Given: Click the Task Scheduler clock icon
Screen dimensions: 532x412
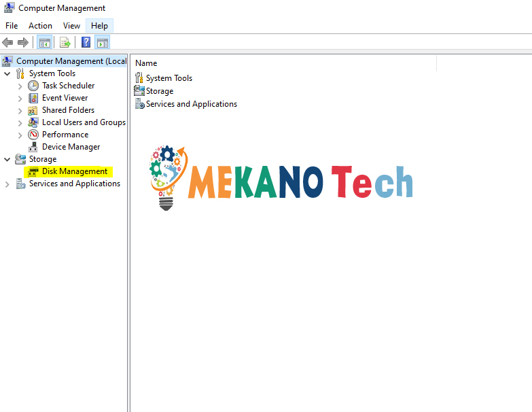Looking at the screenshot, I should tap(33, 86).
